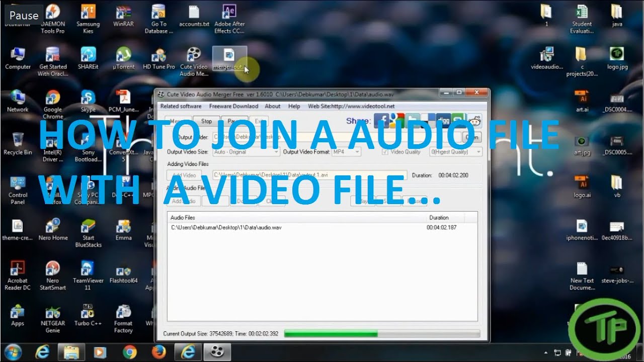Open the Highest Quality level dropdown
This screenshot has height=362, width=644.
click(456, 152)
